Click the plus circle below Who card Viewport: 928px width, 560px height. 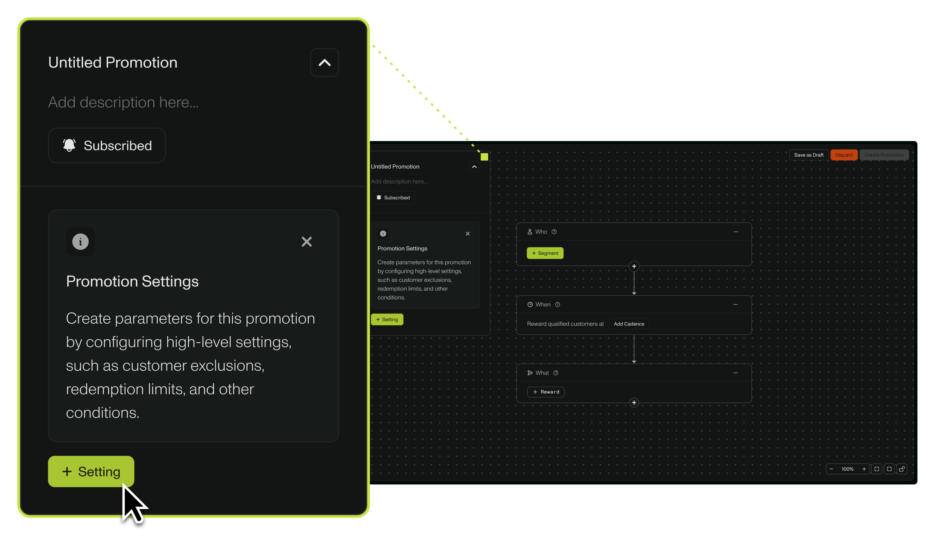tap(634, 266)
